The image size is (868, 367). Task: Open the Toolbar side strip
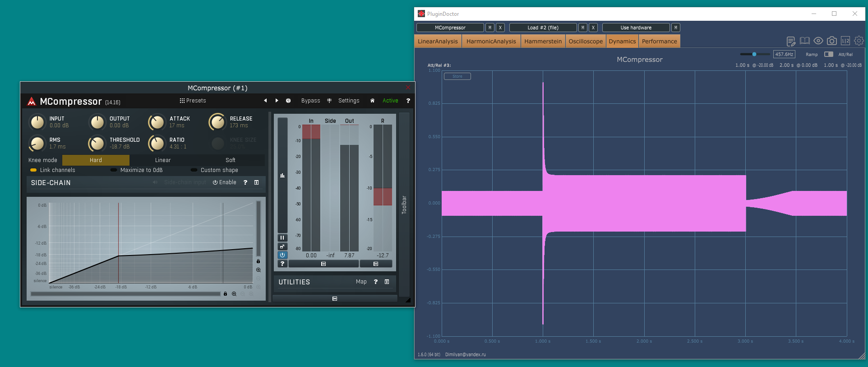tap(404, 204)
